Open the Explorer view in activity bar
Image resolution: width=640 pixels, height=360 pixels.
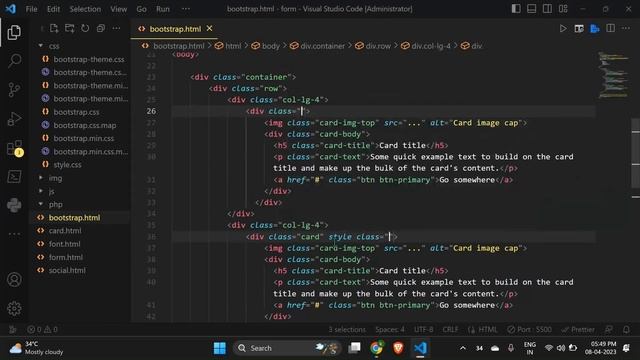[x=14, y=32]
